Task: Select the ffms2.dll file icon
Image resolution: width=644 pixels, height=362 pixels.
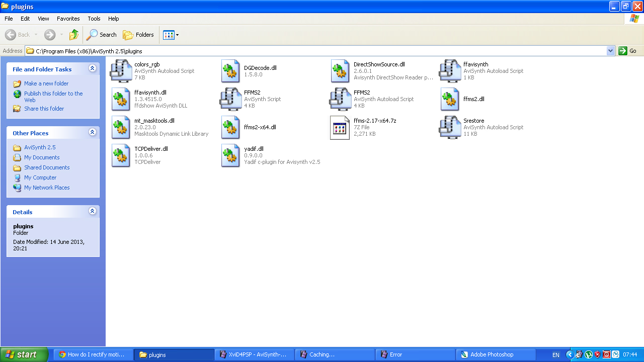Action: click(x=450, y=99)
